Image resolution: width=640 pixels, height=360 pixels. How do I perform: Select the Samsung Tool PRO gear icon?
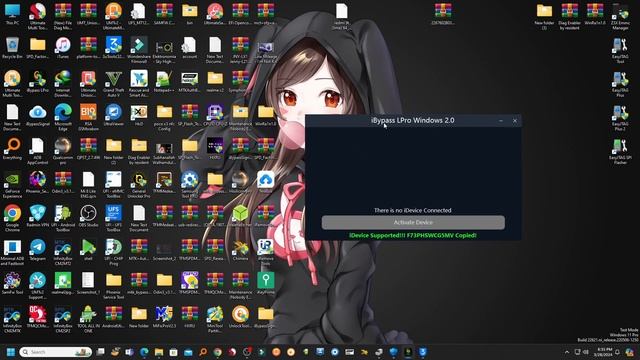(189, 185)
